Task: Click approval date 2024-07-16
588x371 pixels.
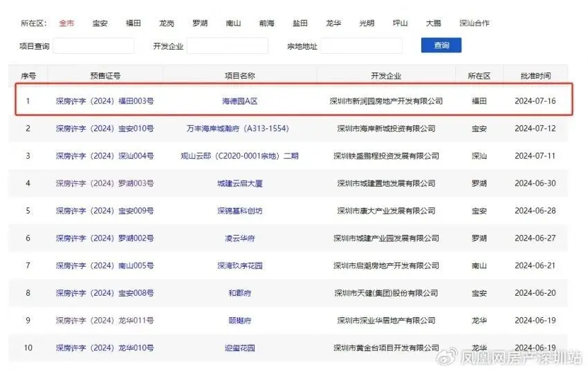Action: (535, 101)
